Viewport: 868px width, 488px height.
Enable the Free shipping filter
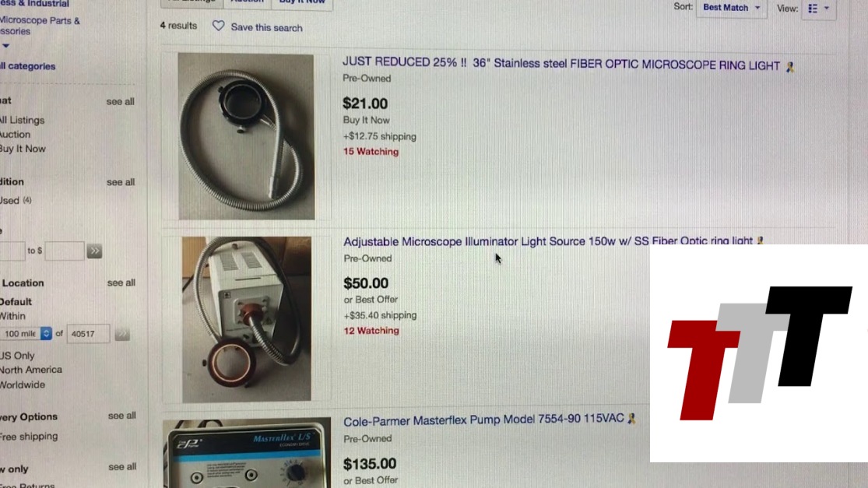point(29,437)
